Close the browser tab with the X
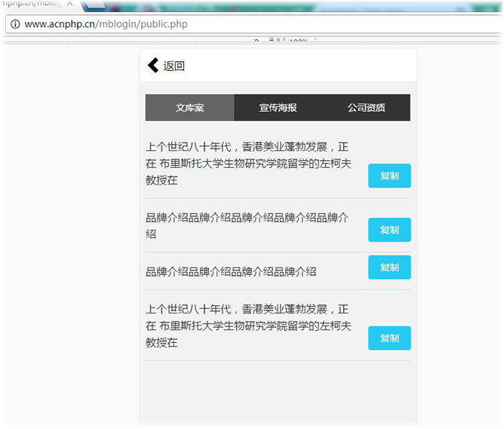504x429 pixels. [x=70, y=4]
